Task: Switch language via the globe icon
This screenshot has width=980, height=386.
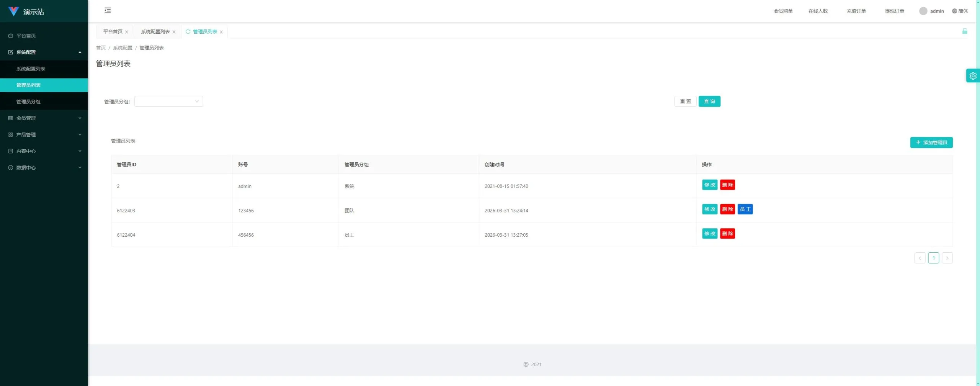Action: click(x=954, y=11)
